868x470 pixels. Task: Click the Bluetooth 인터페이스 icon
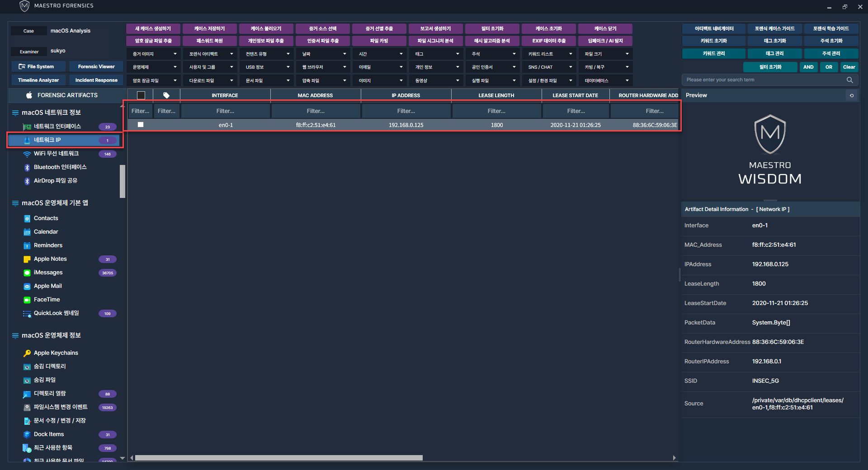point(27,168)
